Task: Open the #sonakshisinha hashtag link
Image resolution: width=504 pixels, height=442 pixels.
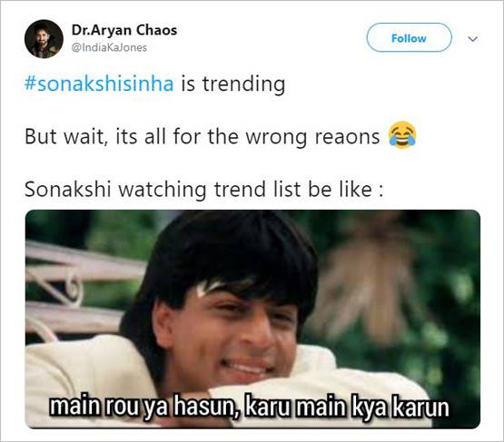Action: 99,83
